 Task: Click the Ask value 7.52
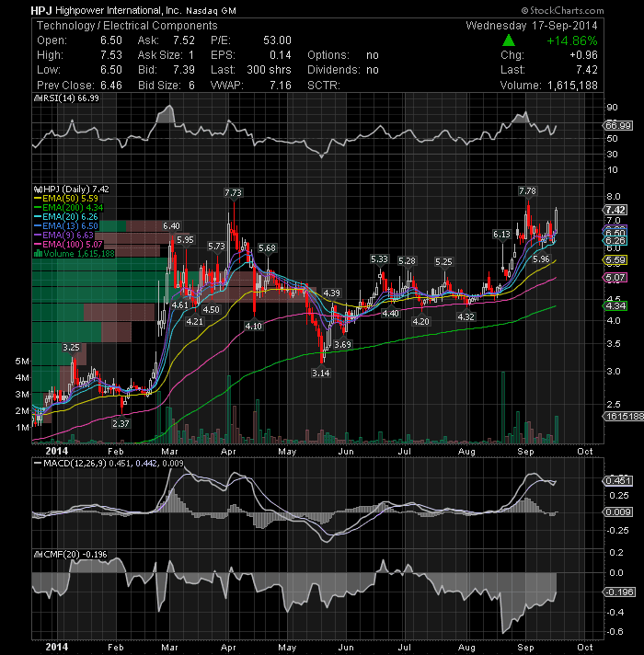(x=184, y=40)
